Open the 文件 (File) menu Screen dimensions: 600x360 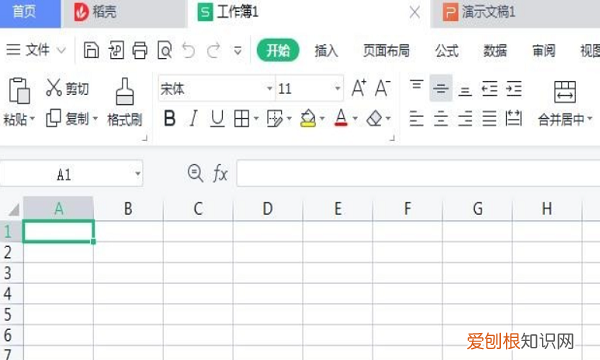[x=36, y=50]
